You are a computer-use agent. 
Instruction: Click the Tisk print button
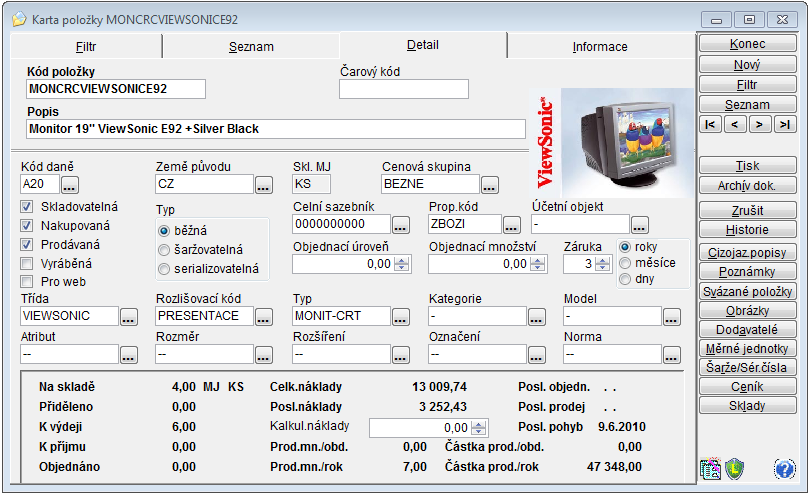pyautogui.click(x=747, y=166)
